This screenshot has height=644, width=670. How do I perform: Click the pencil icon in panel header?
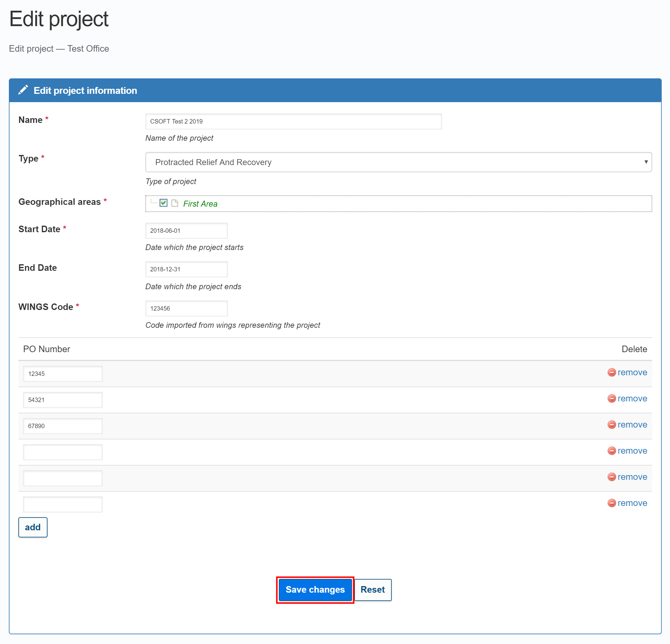click(x=23, y=90)
